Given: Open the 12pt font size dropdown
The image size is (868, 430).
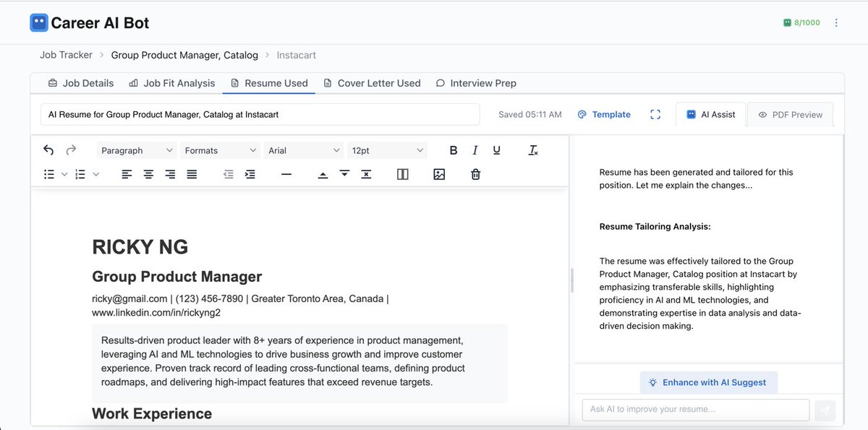Looking at the screenshot, I should tap(387, 150).
